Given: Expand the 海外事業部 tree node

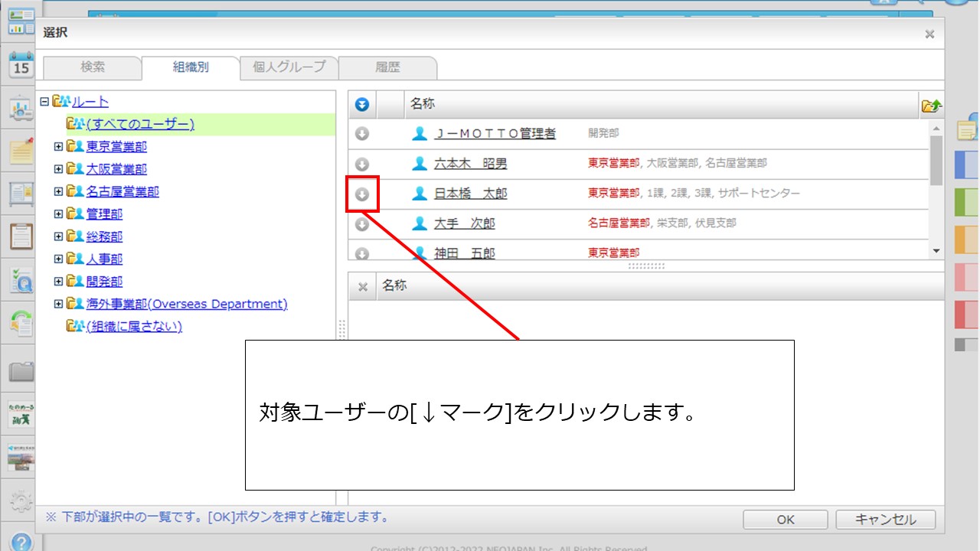Looking at the screenshot, I should click(58, 304).
